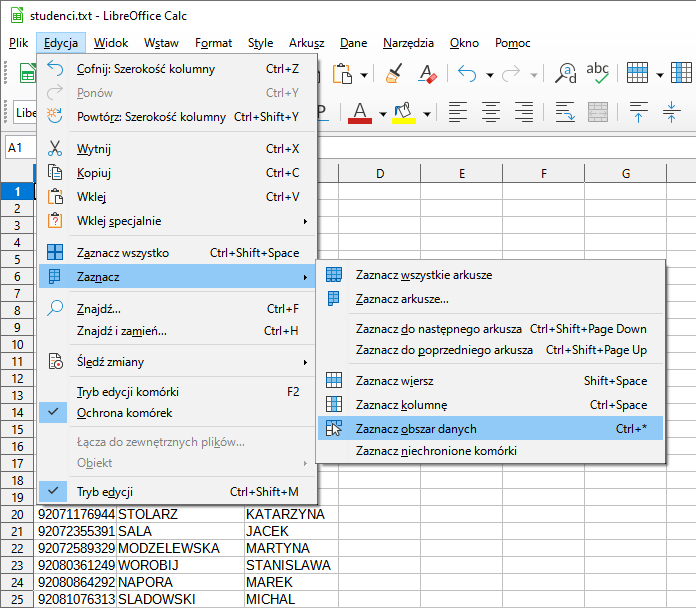The height and width of the screenshot is (608, 696).
Task: Click cell containing STANISLAWA
Action: coord(291,565)
